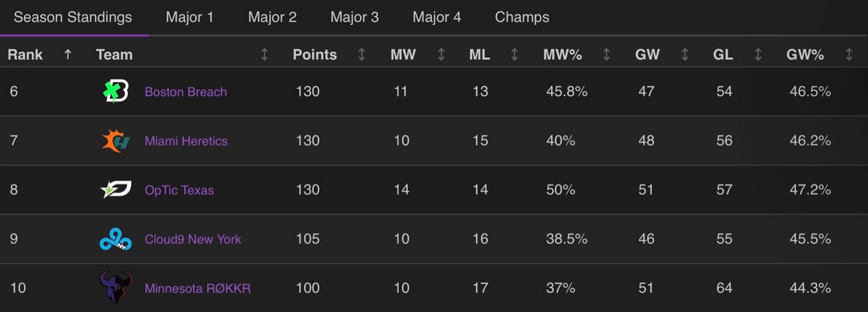Click the Boston Breach team logo
868x312 pixels.
click(x=115, y=91)
